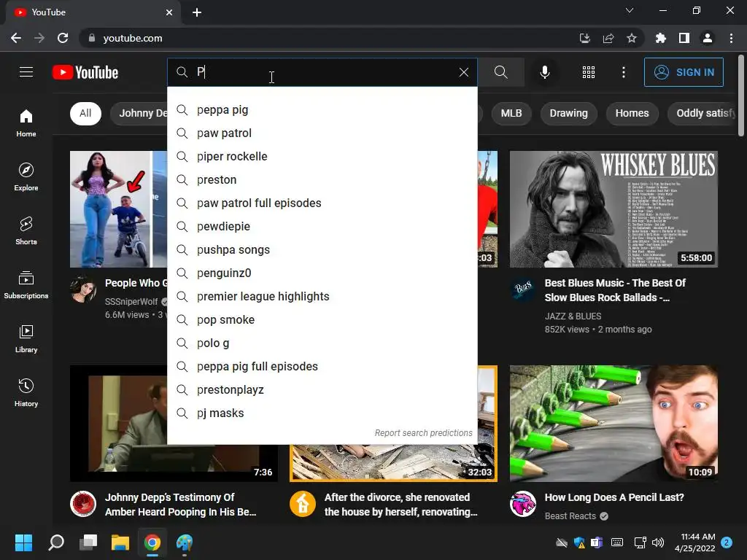Select the Homes filter chip

click(x=632, y=113)
